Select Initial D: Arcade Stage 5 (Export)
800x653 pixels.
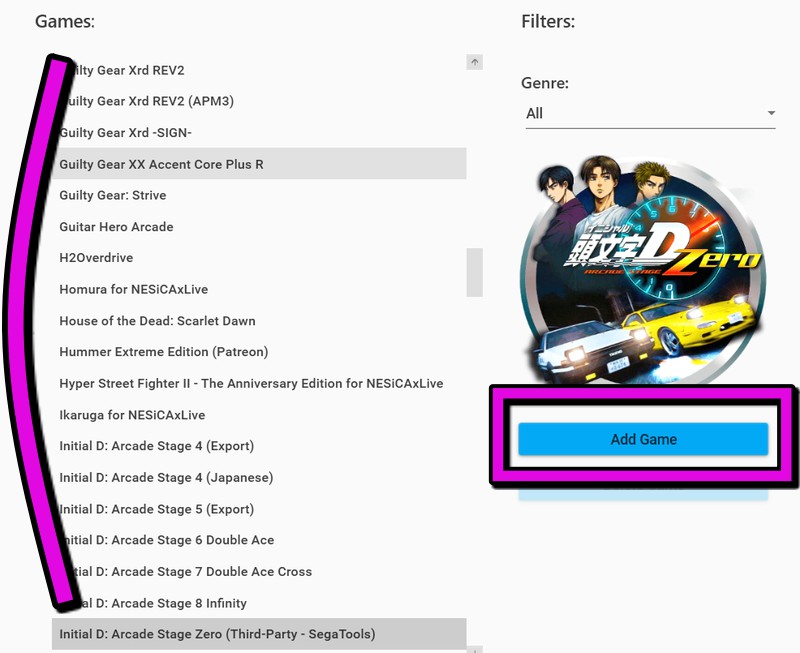pos(259,509)
